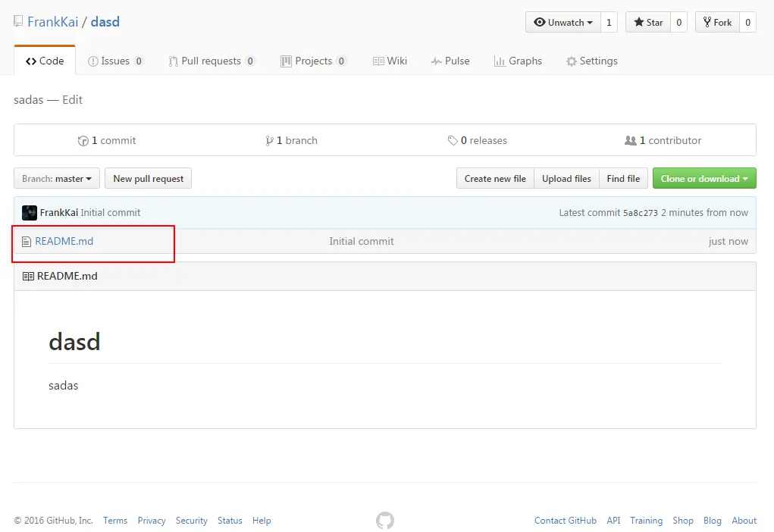This screenshot has width=774, height=532.
Task: Click the Unwatch eye button
Action: point(562,22)
